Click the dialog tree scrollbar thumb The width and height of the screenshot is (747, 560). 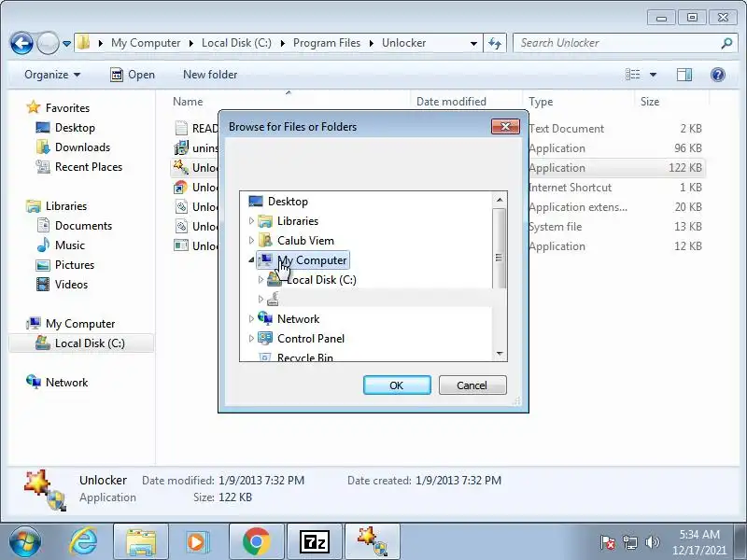tap(500, 248)
